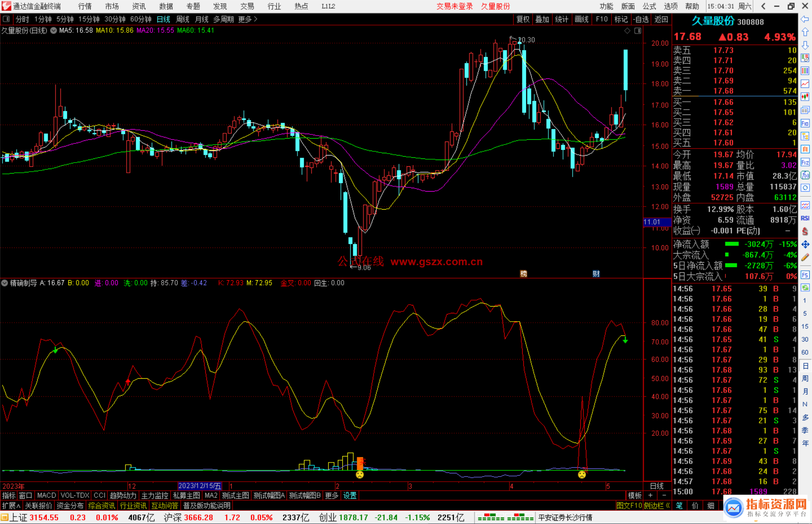Click the diamond icon at chart top right
The image size is (812, 524).
point(627,31)
